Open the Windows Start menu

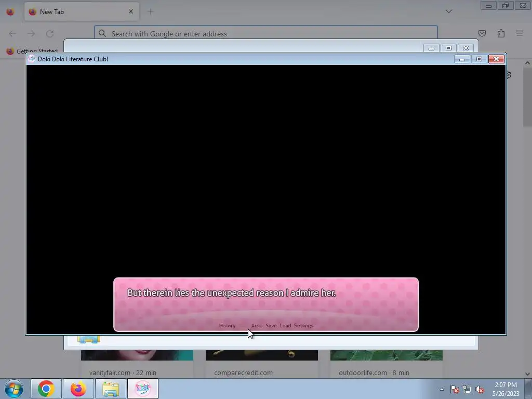14,389
